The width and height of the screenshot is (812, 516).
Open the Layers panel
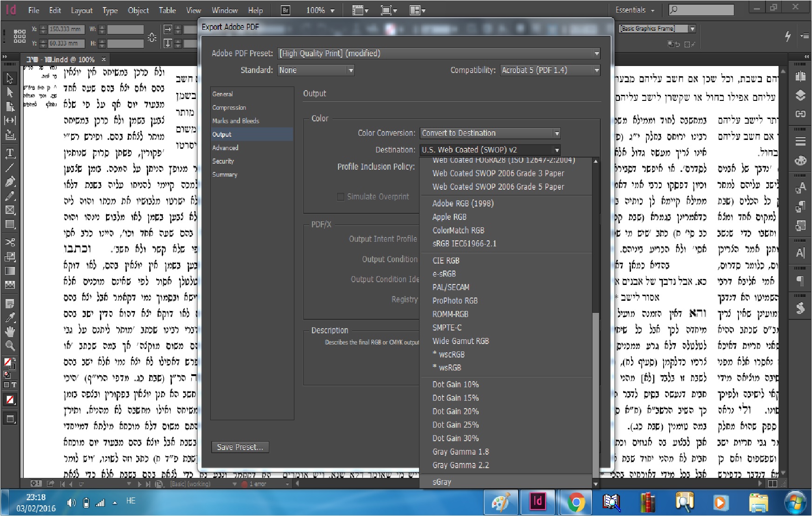(800, 95)
